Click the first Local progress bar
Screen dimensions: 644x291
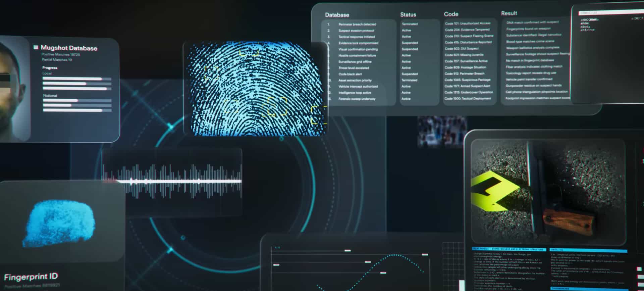click(77, 79)
